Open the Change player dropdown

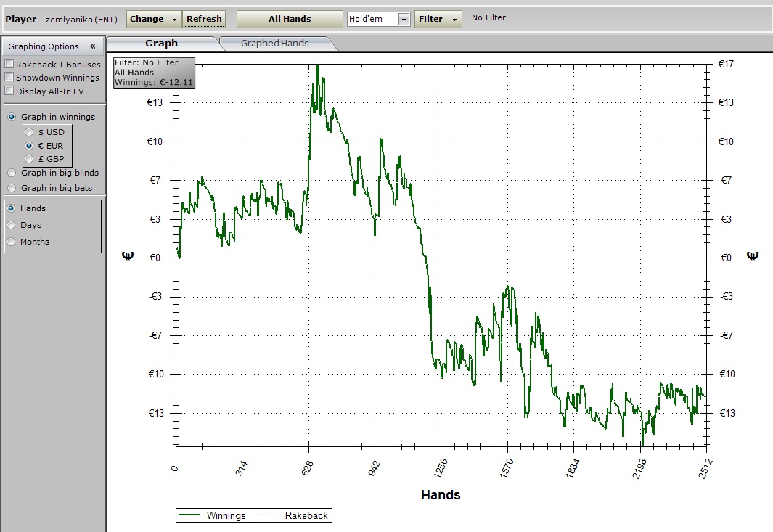154,19
